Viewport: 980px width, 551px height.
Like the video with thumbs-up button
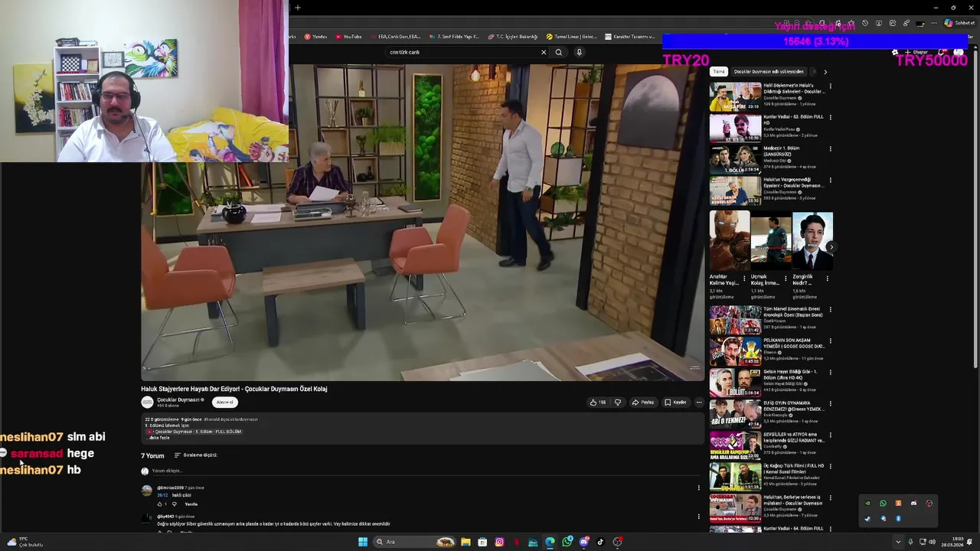597,402
